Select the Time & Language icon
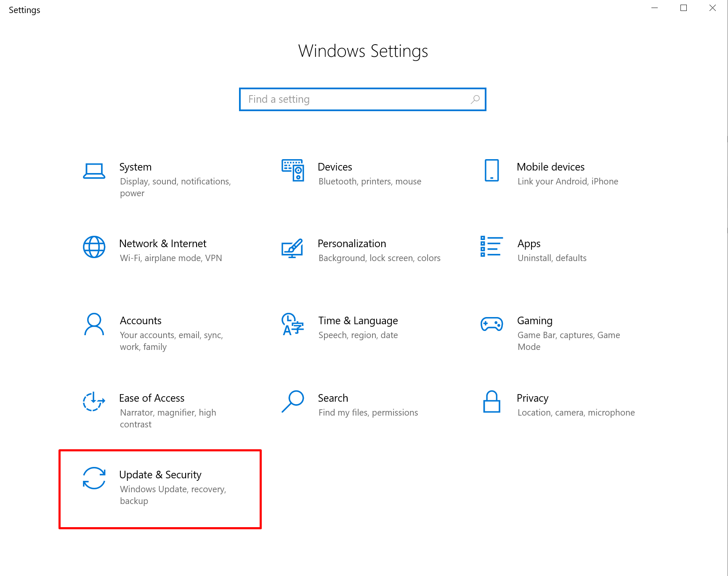The height and width of the screenshot is (576, 728). [292, 324]
